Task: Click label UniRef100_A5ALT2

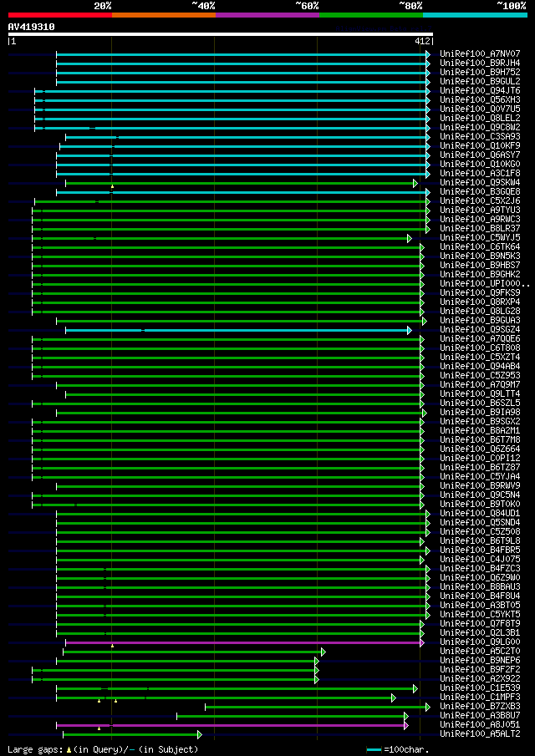Action: [x=480, y=733]
